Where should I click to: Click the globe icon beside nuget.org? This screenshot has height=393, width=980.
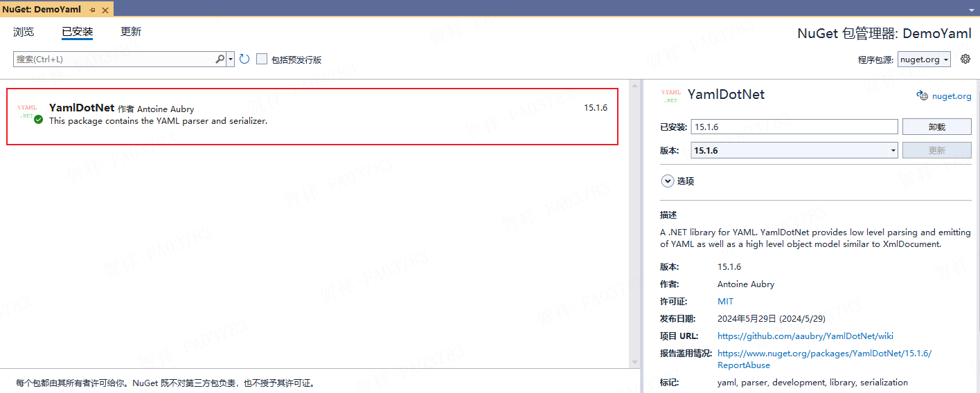click(922, 96)
